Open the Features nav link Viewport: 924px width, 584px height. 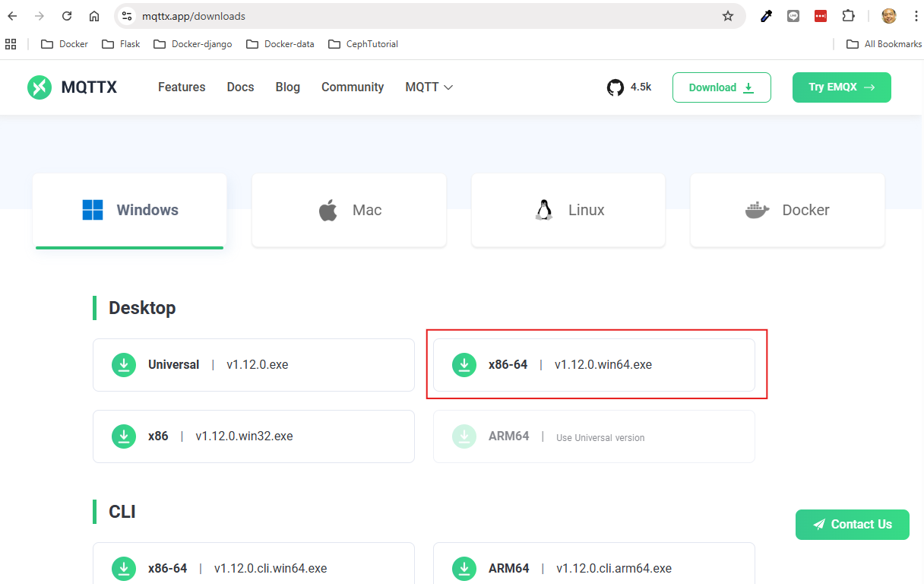coord(182,87)
